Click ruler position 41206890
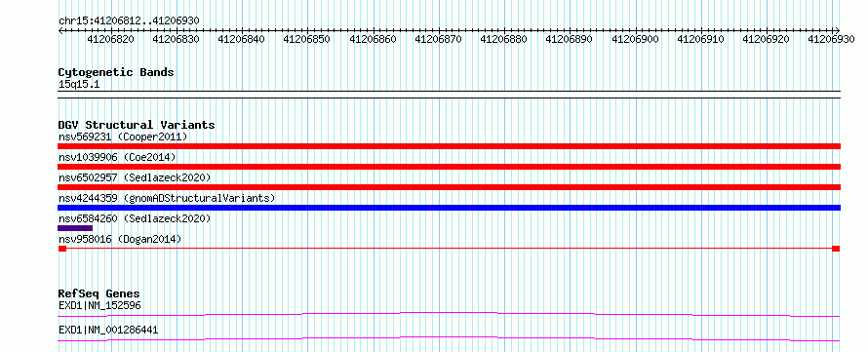Screen dimensions: 868x352 569,39
